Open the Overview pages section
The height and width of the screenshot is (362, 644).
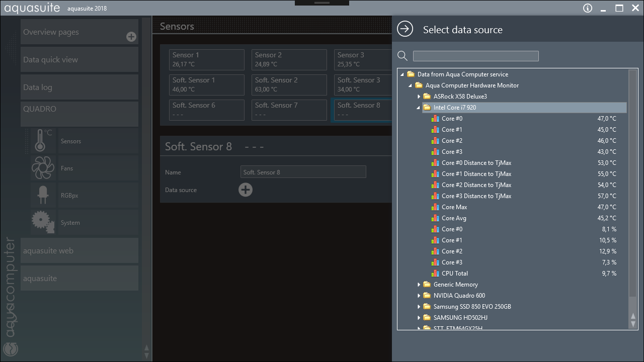click(79, 32)
